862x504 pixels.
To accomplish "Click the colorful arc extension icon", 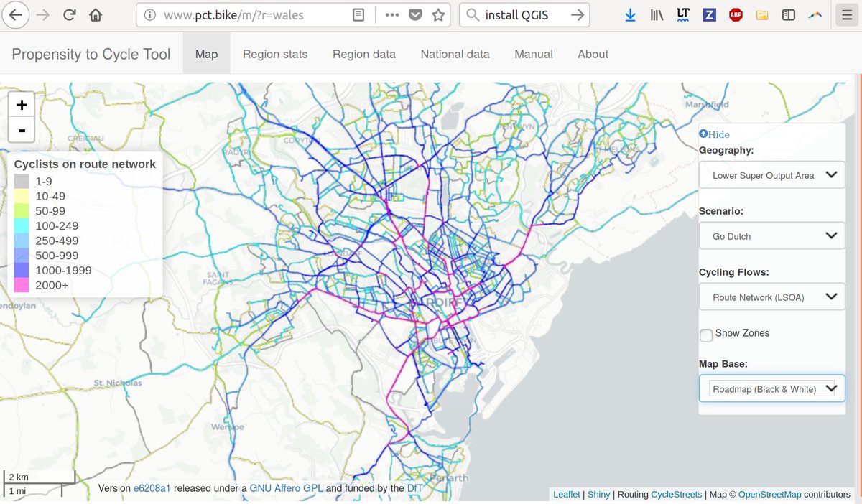I will point(815,15).
